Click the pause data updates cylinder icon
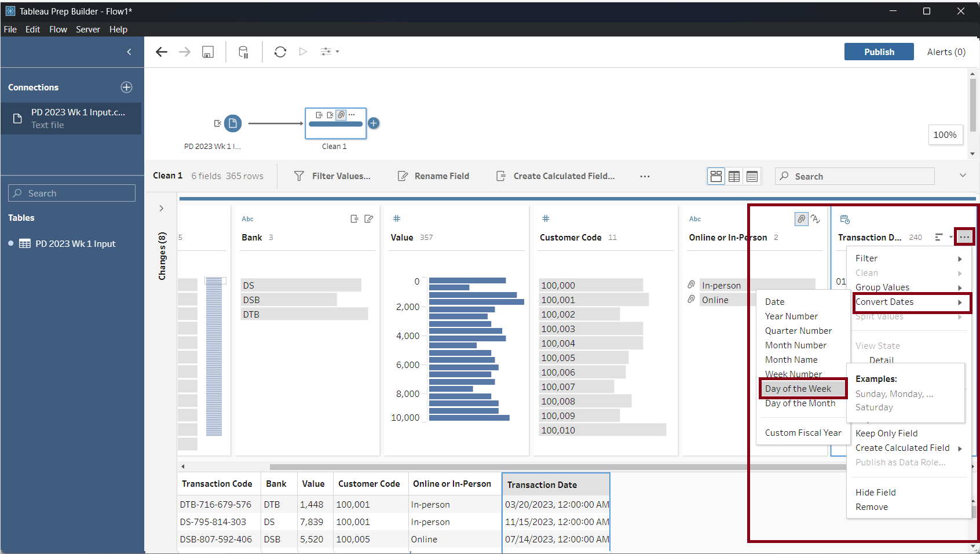The image size is (980, 554). [x=244, y=52]
